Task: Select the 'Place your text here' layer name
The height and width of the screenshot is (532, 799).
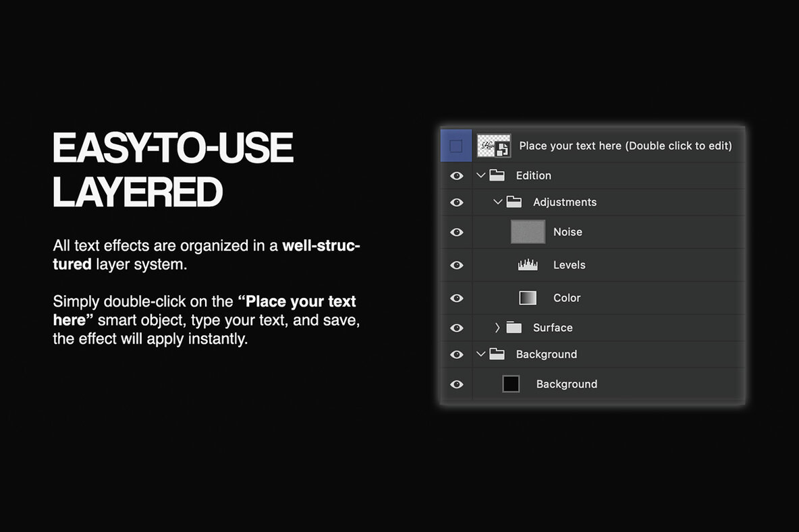Action: click(625, 146)
